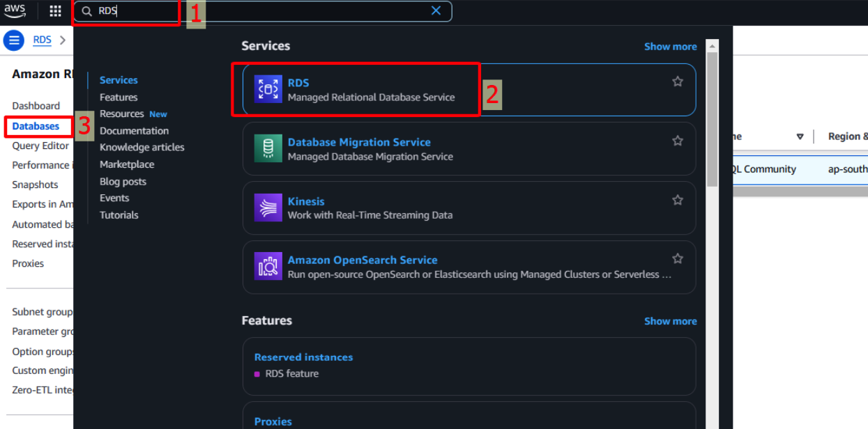The image size is (868, 429).
Task: Click the Database Migration Service icon
Action: 268,148
